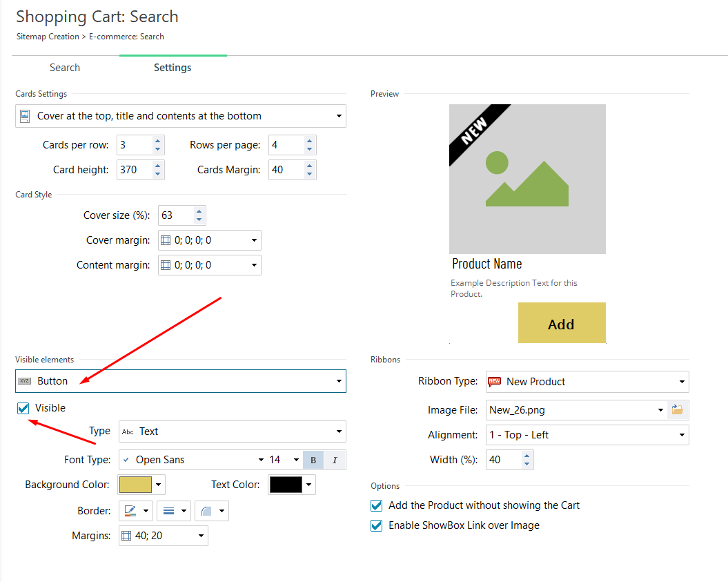
Task: Click the preview product image thumbnail
Action: (x=527, y=180)
